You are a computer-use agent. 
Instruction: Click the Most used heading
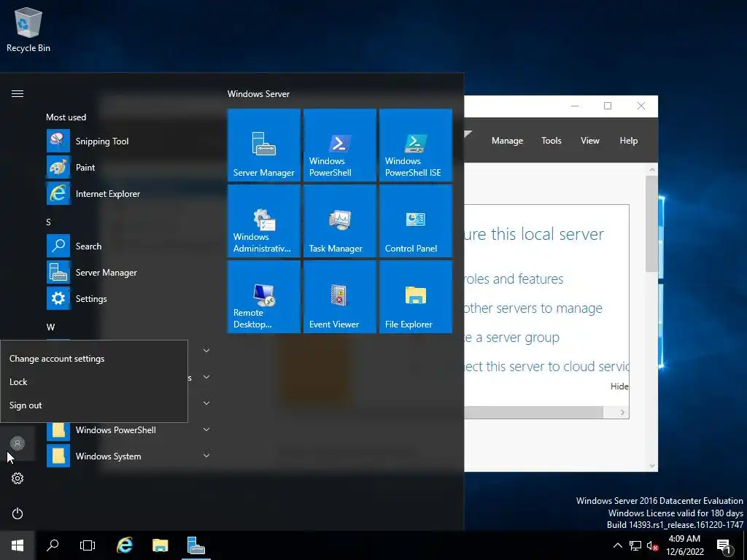(x=66, y=117)
